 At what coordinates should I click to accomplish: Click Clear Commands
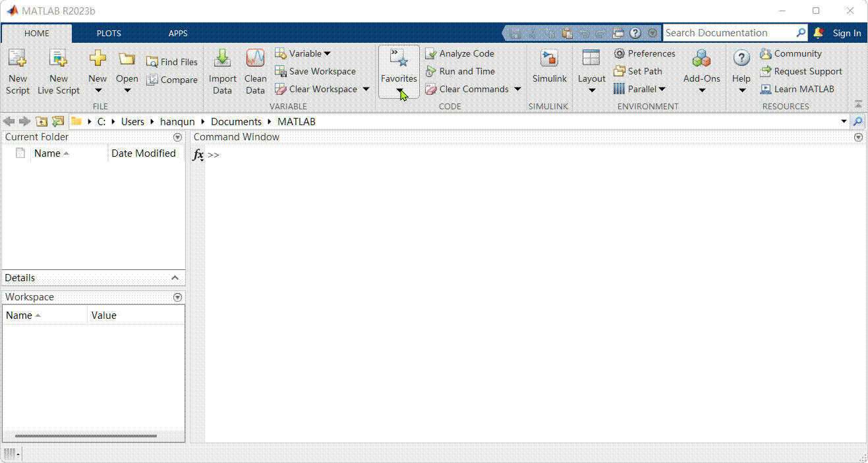click(x=467, y=89)
